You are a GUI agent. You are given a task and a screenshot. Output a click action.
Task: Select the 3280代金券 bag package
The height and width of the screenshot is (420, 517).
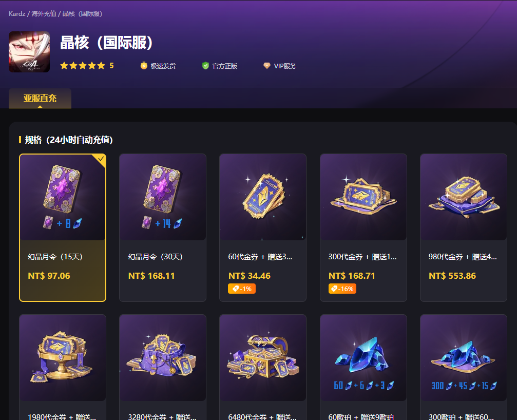point(163,367)
